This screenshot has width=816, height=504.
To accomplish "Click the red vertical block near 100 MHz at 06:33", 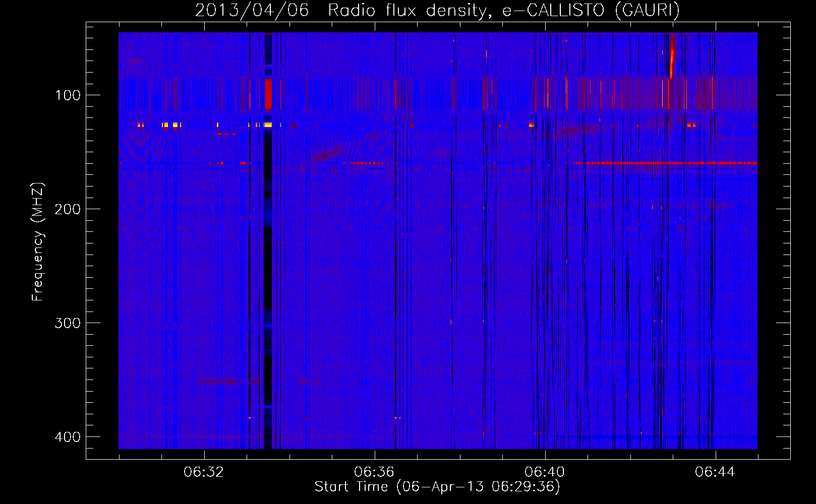I will pyautogui.click(x=268, y=94).
